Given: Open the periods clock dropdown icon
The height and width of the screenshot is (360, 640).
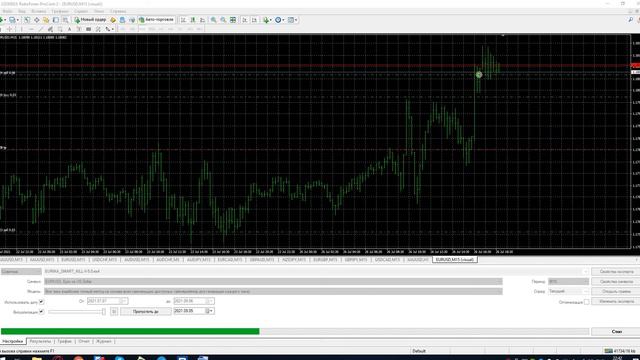Looking at the screenshot, I should 280,20.
